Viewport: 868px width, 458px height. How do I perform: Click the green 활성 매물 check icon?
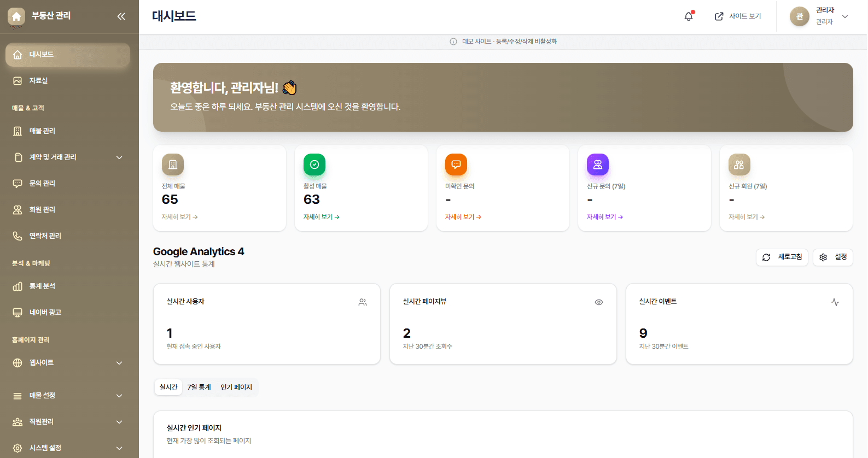coord(314,165)
